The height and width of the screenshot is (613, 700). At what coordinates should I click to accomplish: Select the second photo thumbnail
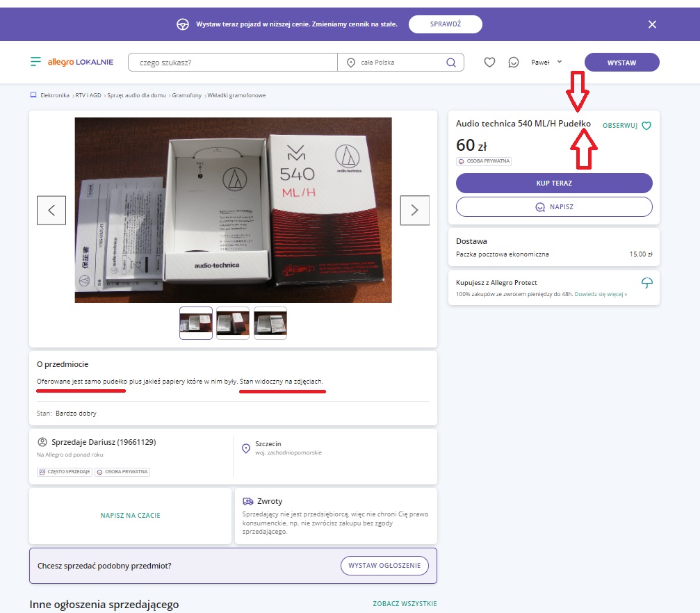[233, 323]
